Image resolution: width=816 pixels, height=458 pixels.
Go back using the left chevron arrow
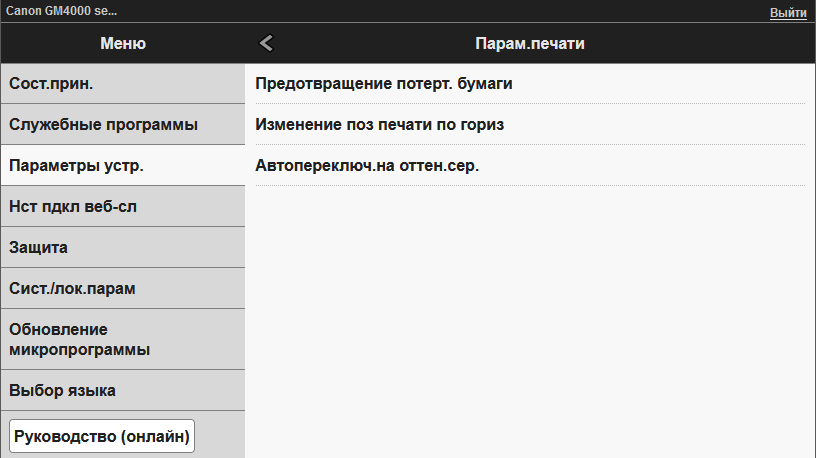point(266,43)
